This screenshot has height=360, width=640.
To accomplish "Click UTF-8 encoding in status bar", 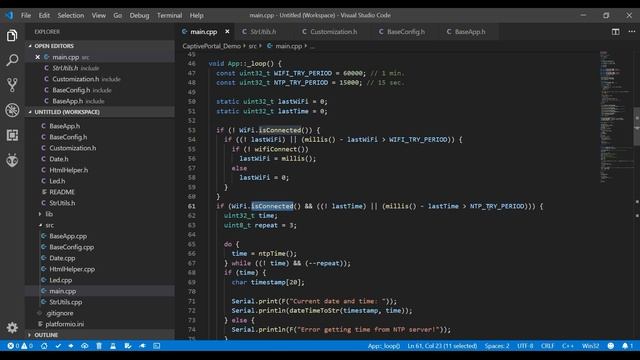I will pyautogui.click(x=525, y=346).
